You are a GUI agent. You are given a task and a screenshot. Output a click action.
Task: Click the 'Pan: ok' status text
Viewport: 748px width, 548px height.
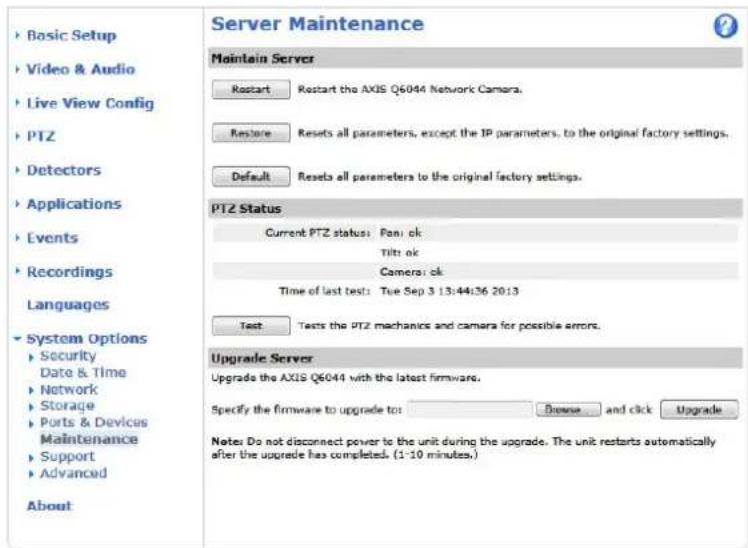point(401,233)
